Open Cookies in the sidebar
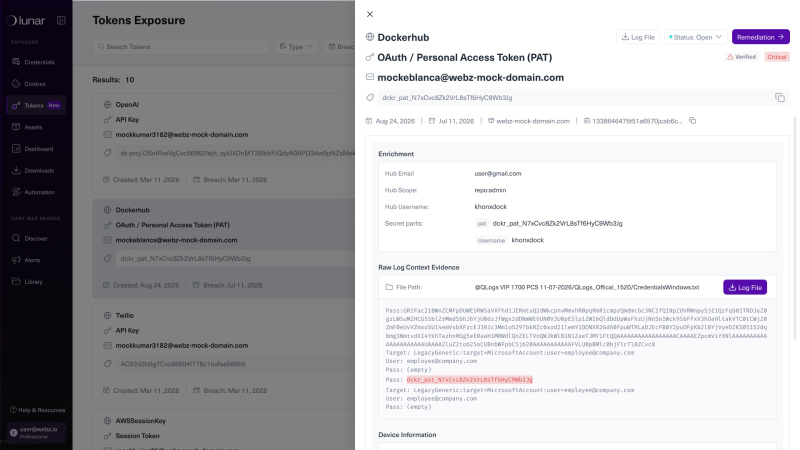This screenshot has height=450, width=800. tap(36, 84)
